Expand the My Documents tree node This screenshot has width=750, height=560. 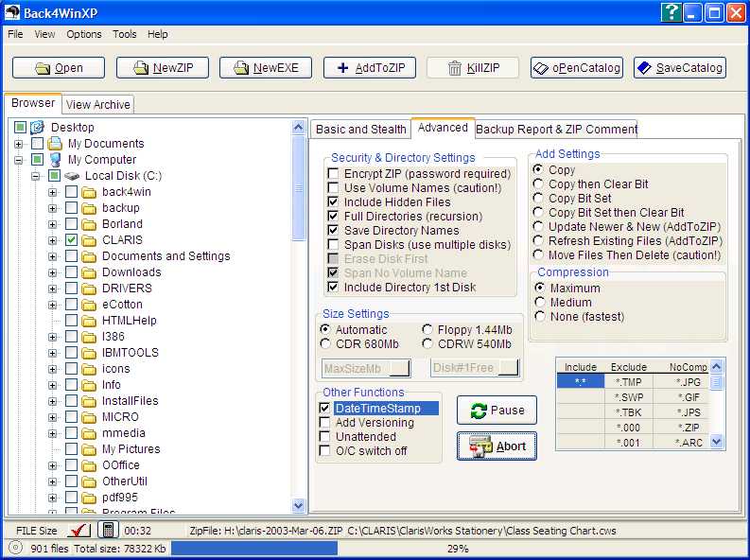pyautogui.click(x=18, y=144)
